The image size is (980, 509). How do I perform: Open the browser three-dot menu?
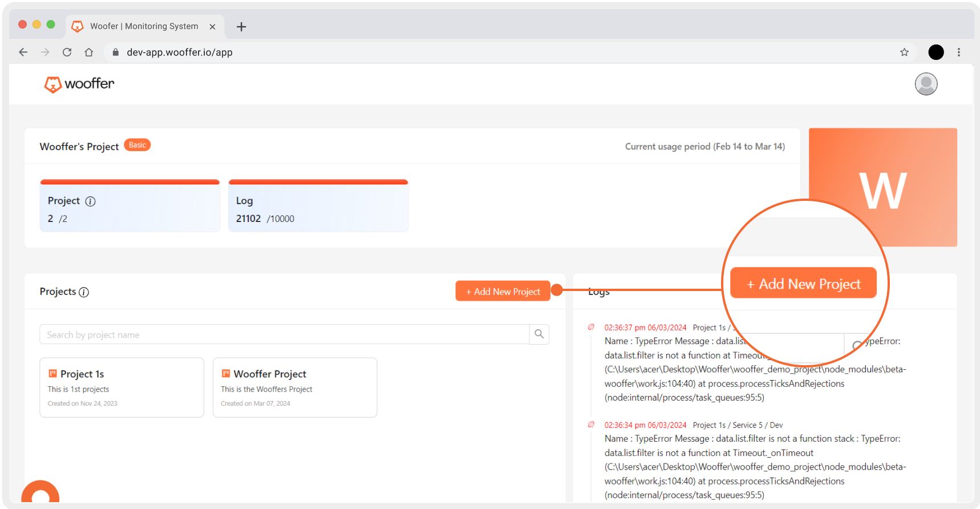coord(959,52)
